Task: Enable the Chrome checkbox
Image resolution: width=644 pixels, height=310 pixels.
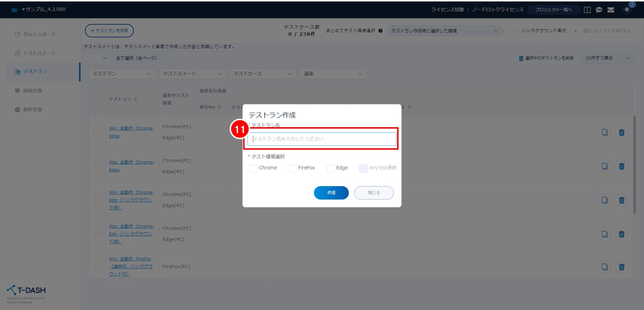Action: [x=253, y=168]
